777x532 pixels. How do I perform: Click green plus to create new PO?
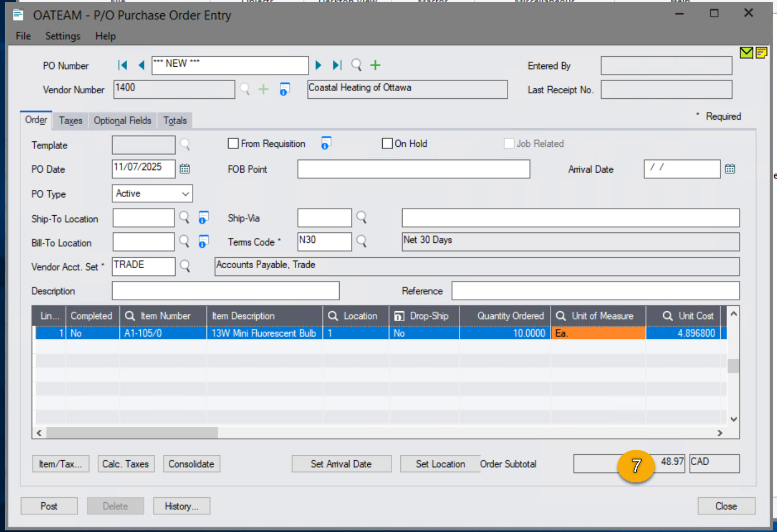point(376,65)
